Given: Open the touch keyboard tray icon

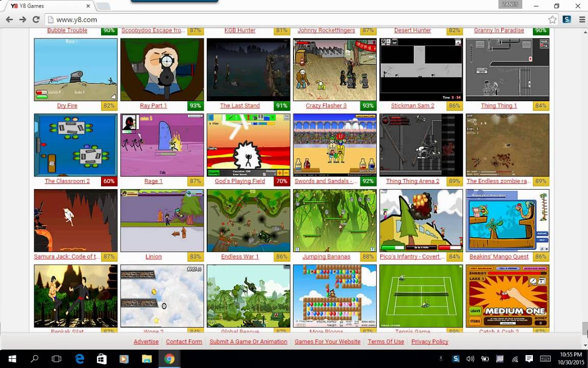Looking at the screenshot, I should point(545,359).
